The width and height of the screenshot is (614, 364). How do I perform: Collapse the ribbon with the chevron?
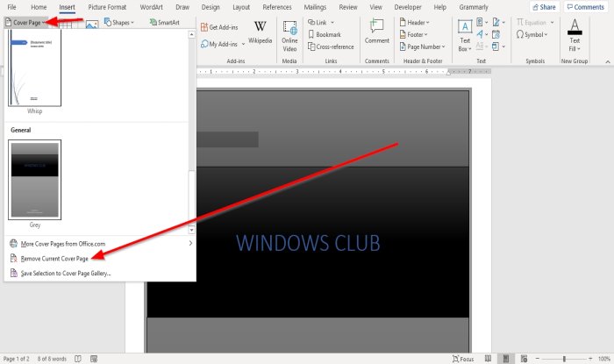click(x=608, y=61)
